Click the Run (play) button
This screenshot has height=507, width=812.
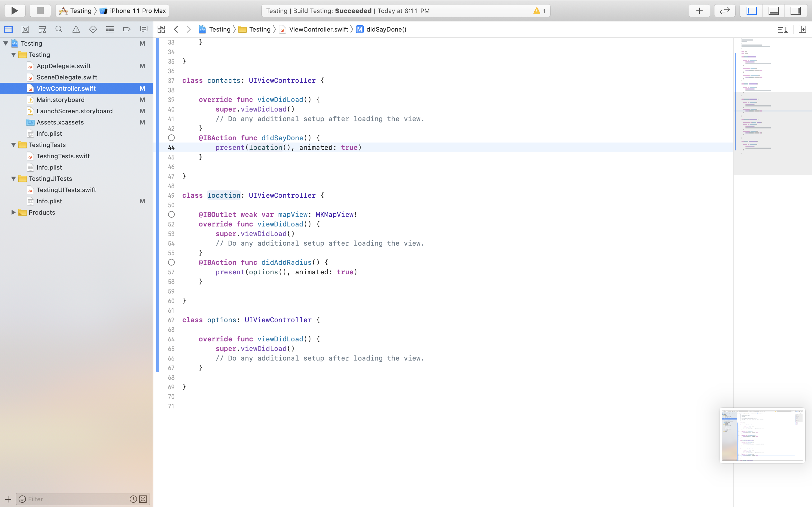(14, 11)
